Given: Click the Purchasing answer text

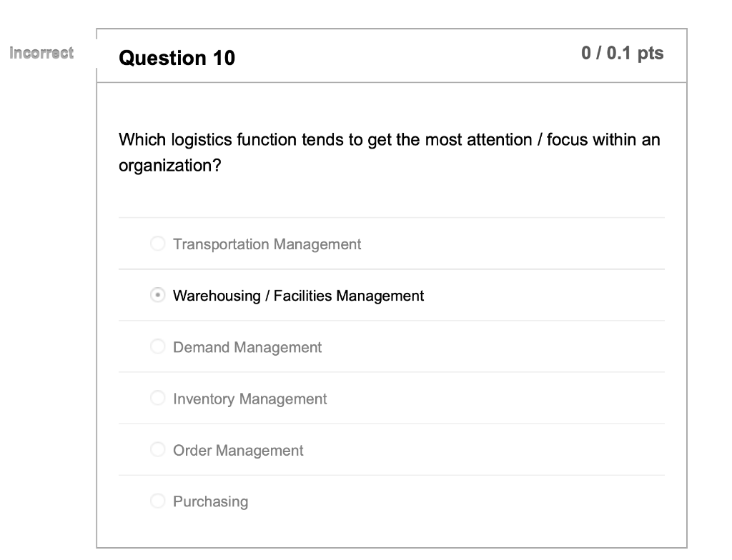Looking at the screenshot, I should 209,501.
